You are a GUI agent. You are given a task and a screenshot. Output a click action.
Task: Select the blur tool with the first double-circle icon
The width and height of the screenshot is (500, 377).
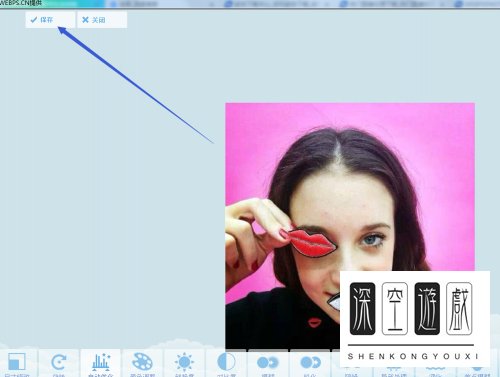(268, 363)
